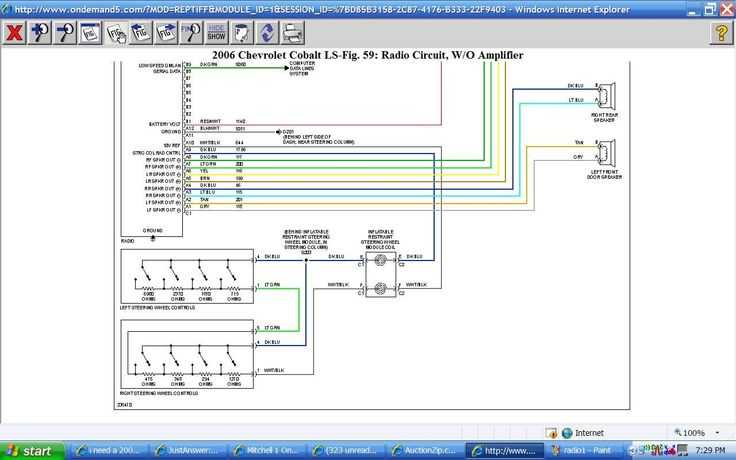Viewport: 736px width, 460px height.
Task: Switch to Mitchell 1 On... taskbar window
Action: [x=266, y=451]
